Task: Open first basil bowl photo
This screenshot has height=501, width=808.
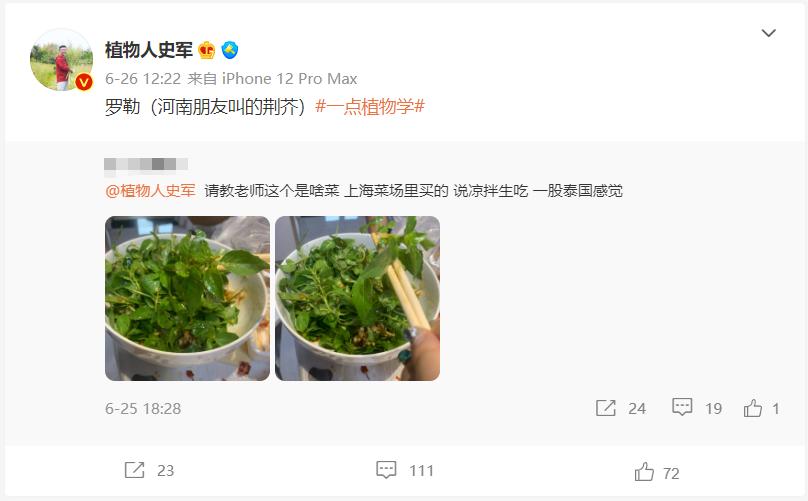Action: pyautogui.click(x=188, y=298)
